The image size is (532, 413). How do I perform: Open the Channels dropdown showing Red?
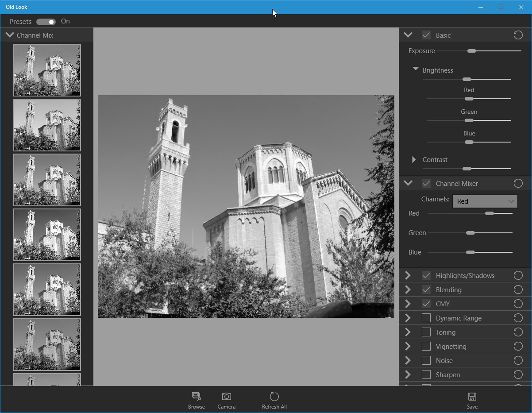(x=485, y=201)
